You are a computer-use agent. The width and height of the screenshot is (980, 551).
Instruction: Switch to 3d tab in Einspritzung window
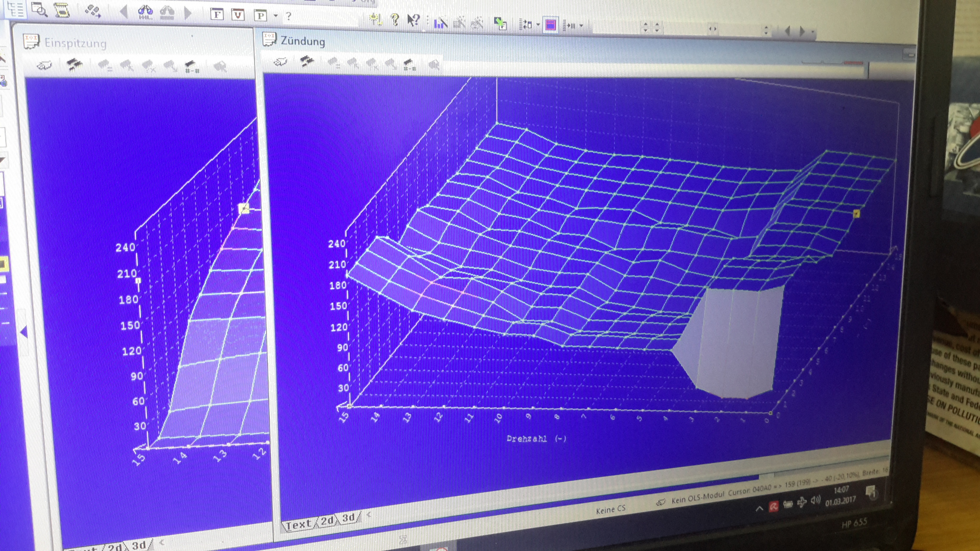139,545
